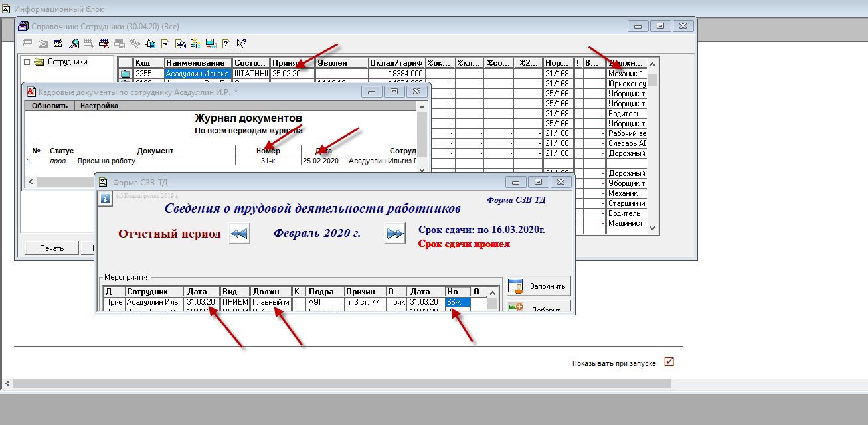Click the п. 3 ст. 77 reason cell
The image size is (868, 425).
click(365, 302)
